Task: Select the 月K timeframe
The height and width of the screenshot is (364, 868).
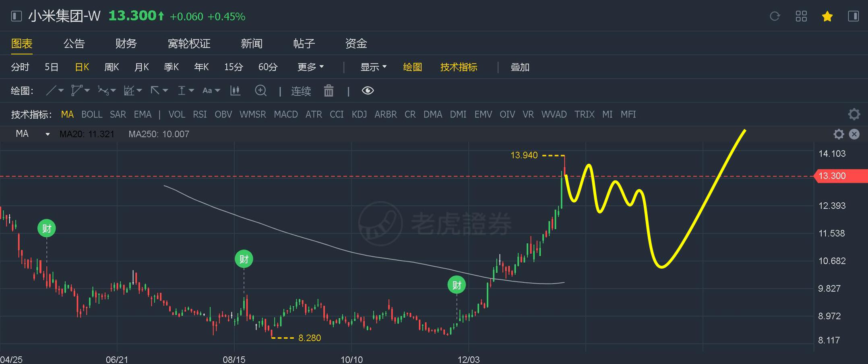Action: 141,67
